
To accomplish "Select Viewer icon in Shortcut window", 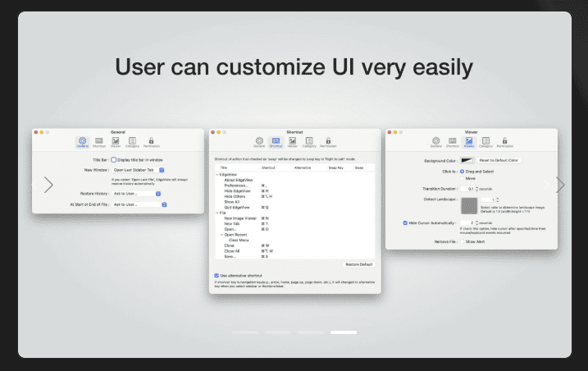I will [x=293, y=142].
